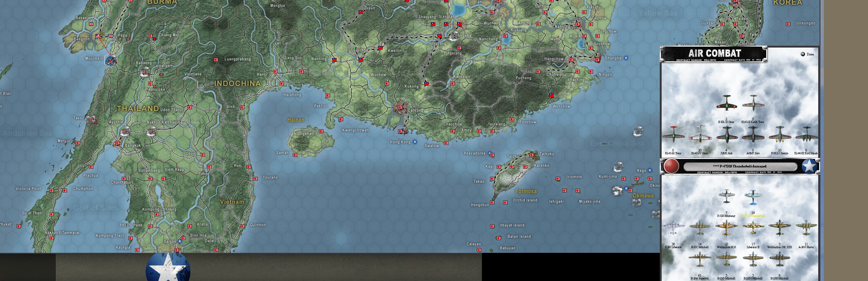Click the Japanese flag marker at Pakhoi
The height and width of the screenshot is (281, 868).
[x=328, y=95]
